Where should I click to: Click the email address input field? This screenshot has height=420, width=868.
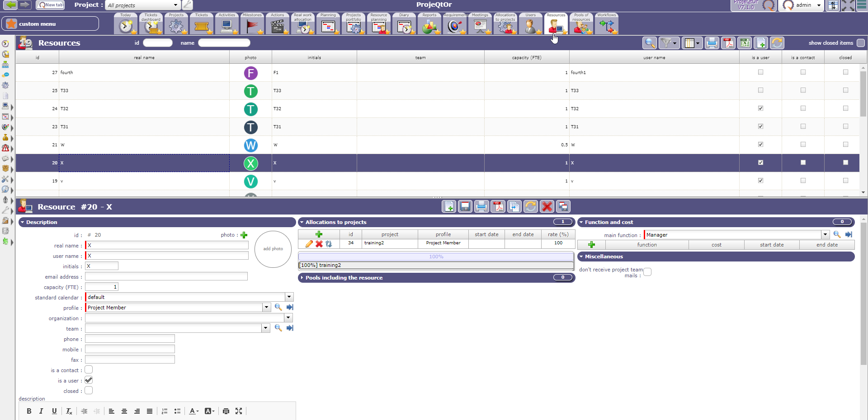coord(166,276)
